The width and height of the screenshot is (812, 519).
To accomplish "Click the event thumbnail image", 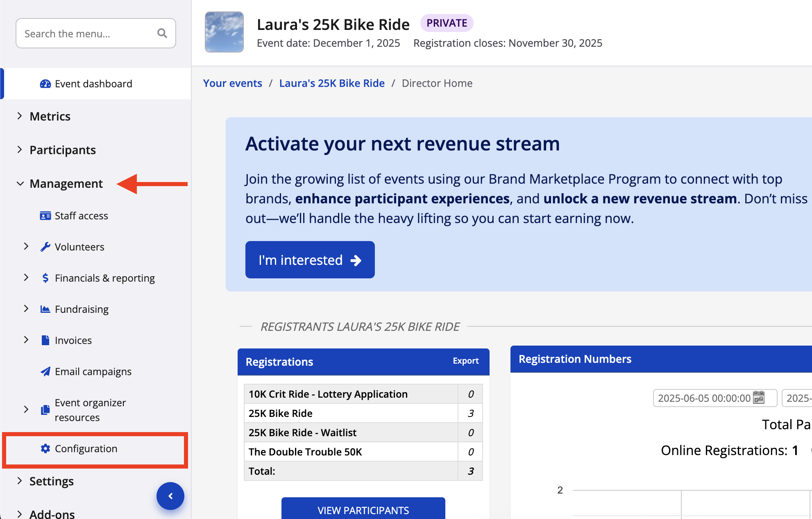I will tap(224, 32).
